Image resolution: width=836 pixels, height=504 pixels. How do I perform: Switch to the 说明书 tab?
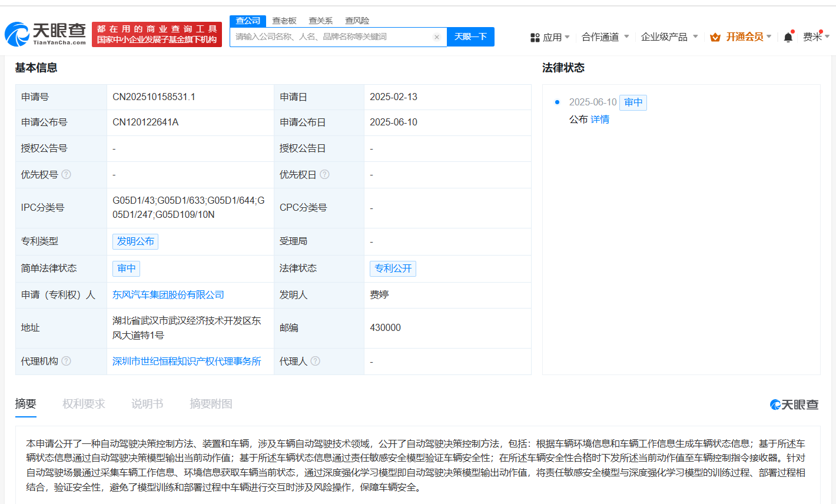[x=147, y=404]
